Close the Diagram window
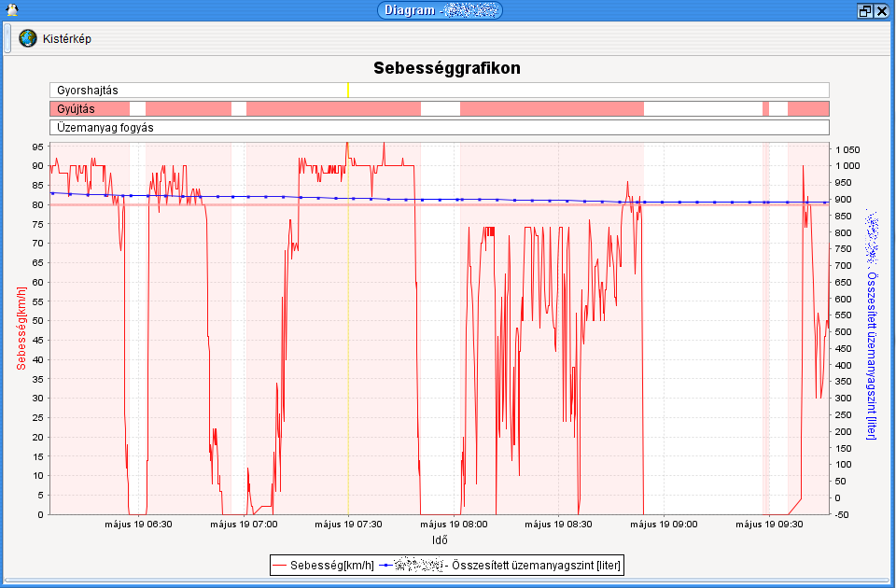Image resolution: width=896 pixels, height=588 pixels. point(881,11)
